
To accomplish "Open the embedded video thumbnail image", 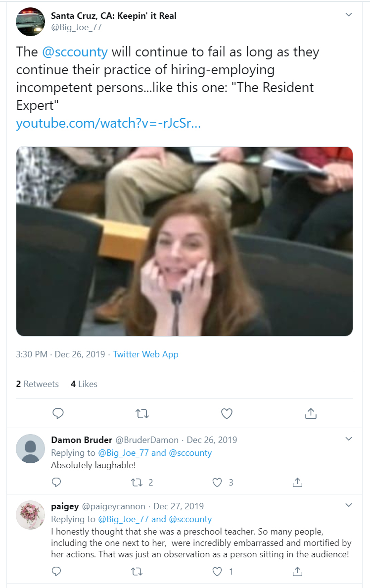I will coord(185,241).
